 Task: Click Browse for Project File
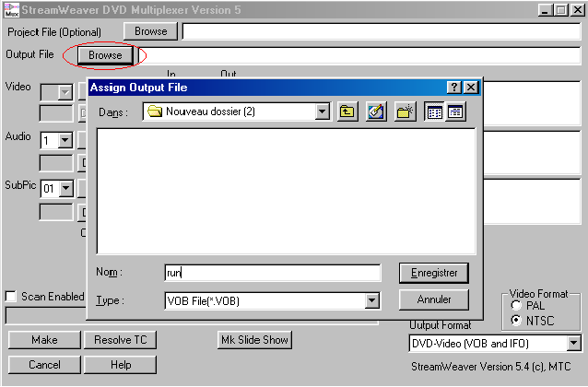(x=151, y=31)
